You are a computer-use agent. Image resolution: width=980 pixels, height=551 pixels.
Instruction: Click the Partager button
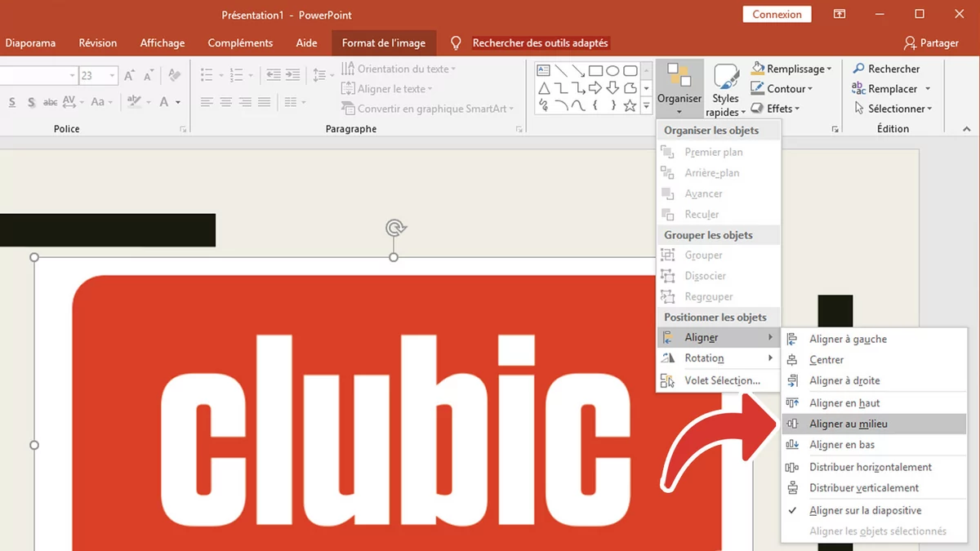(x=931, y=43)
